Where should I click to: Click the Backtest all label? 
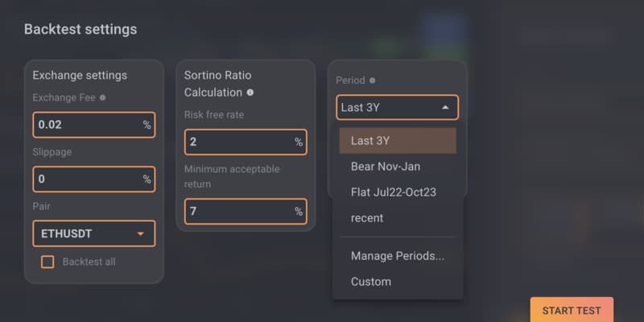89,262
